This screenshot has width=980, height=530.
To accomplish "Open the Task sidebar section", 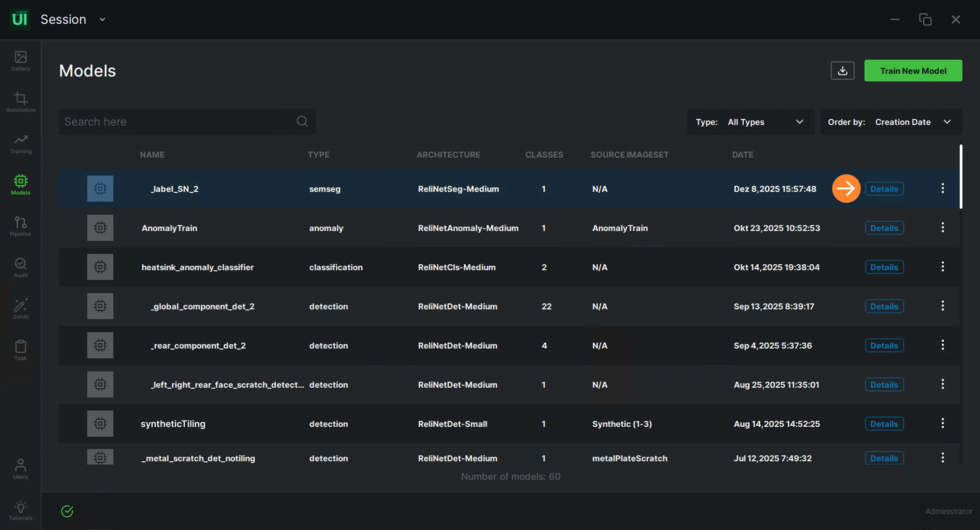I will coord(20,351).
